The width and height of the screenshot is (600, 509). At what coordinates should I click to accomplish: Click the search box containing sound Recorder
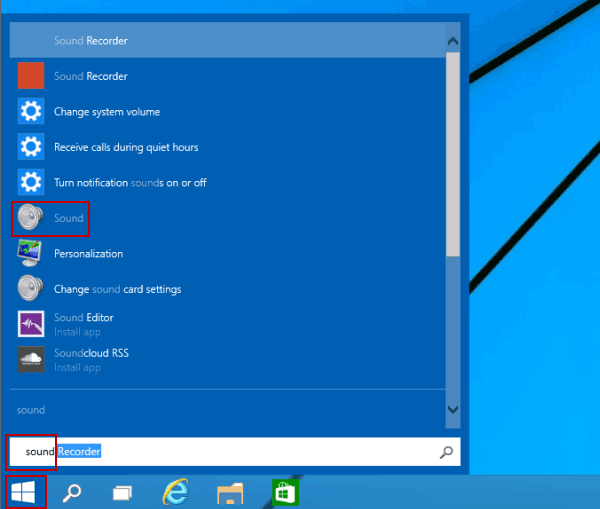coord(235,452)
